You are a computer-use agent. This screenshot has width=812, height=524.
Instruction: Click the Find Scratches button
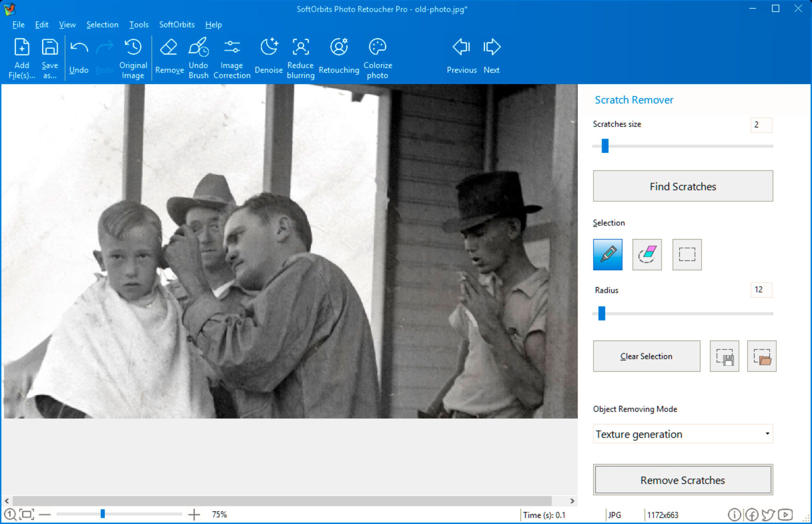pyautogui.click(x=683, y=186)
